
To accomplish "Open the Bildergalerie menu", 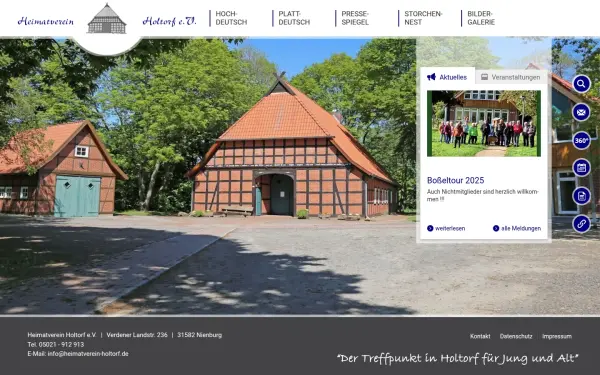I will [481, 18].
